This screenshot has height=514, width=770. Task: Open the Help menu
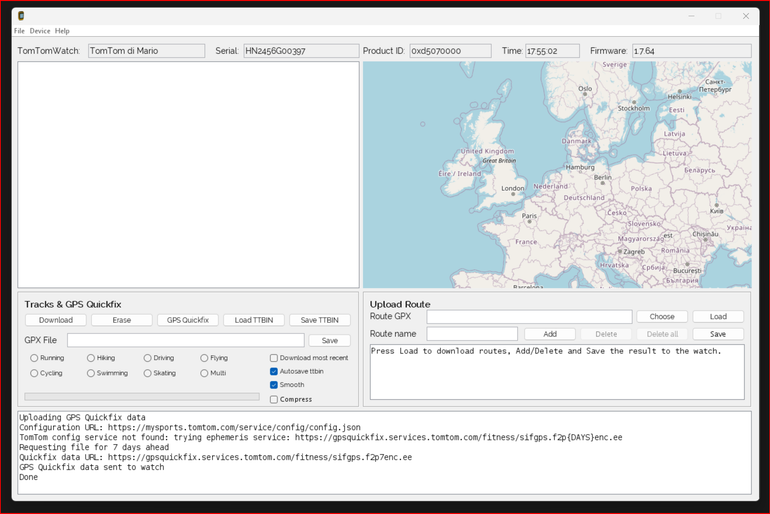coord(62,31)
